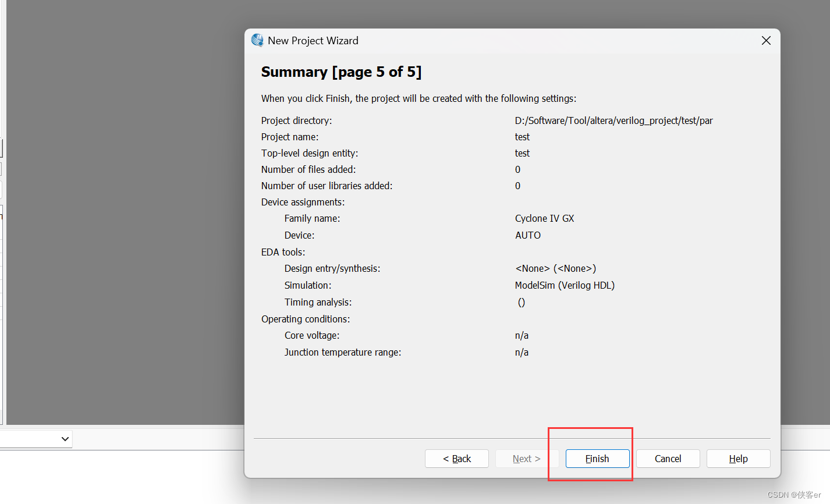830x504 pixels.
Task: Click the 'Summary [page 5 of 5]' heading
Action: click(x=341, y=72)
